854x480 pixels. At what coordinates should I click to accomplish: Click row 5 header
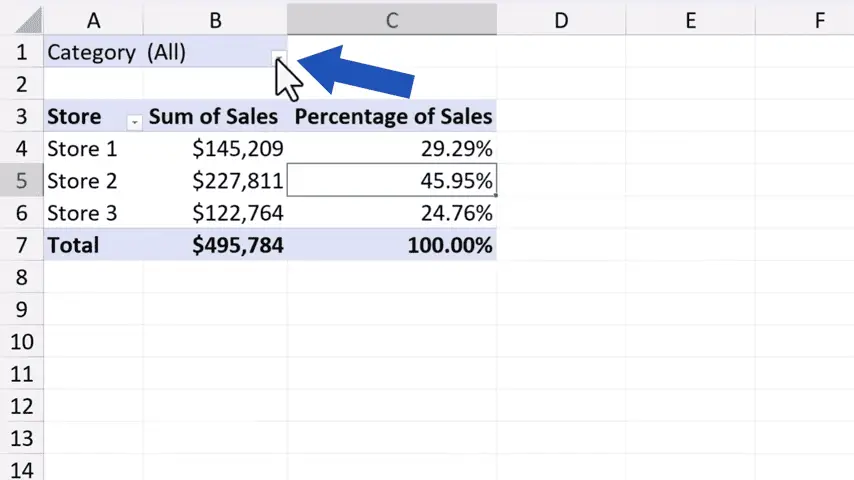coord(21,181)
